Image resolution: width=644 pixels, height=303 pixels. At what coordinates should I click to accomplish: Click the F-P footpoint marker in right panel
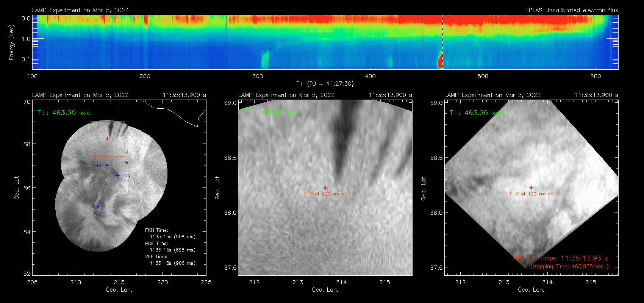click(x=531, y=187)
